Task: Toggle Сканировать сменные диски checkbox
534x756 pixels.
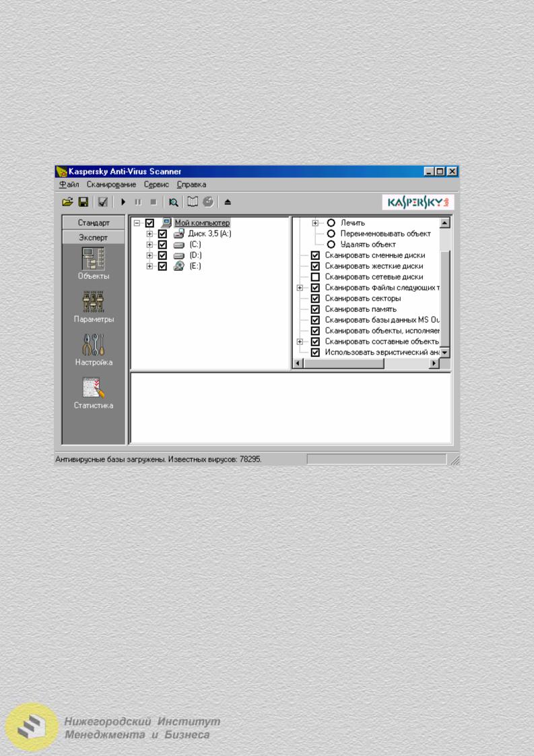Action: click(x=315, y=255)
